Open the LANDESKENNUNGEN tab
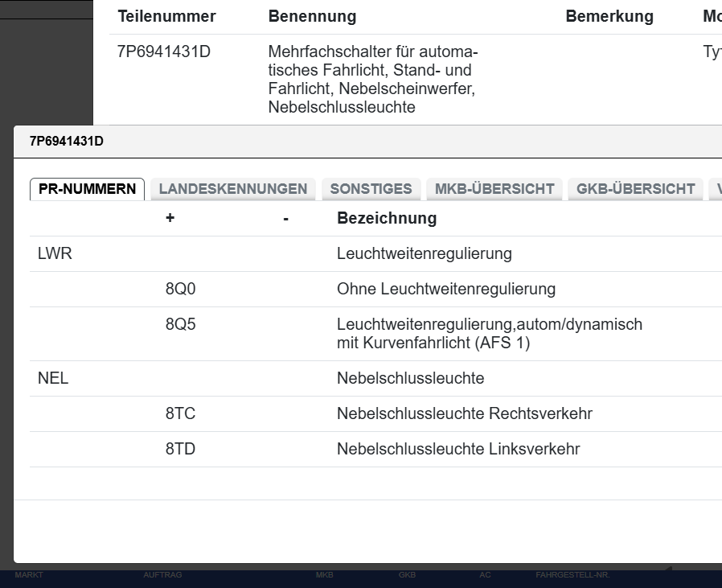Image resolution: width=722 pixels, height=588 pixels. [233, 189]
